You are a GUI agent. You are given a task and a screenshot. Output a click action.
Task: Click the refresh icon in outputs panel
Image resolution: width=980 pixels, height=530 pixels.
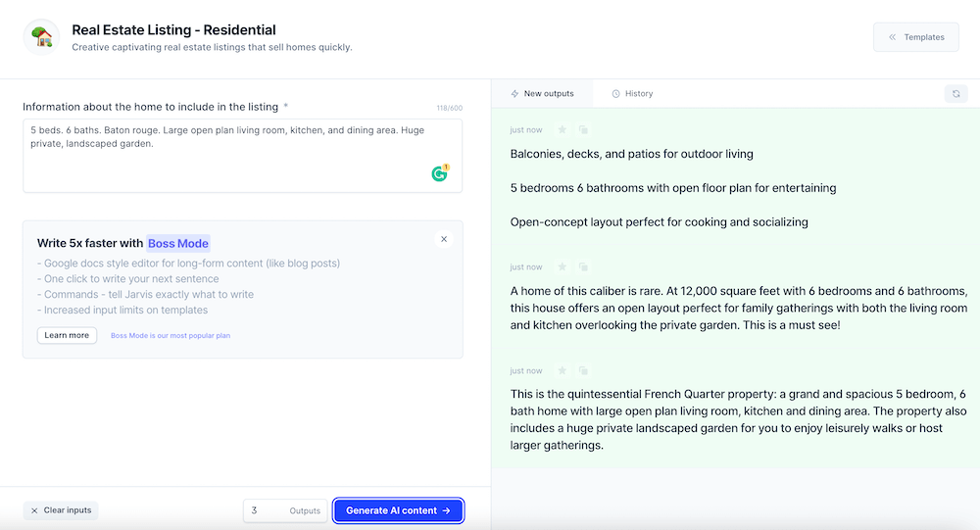tap(955, 94)
